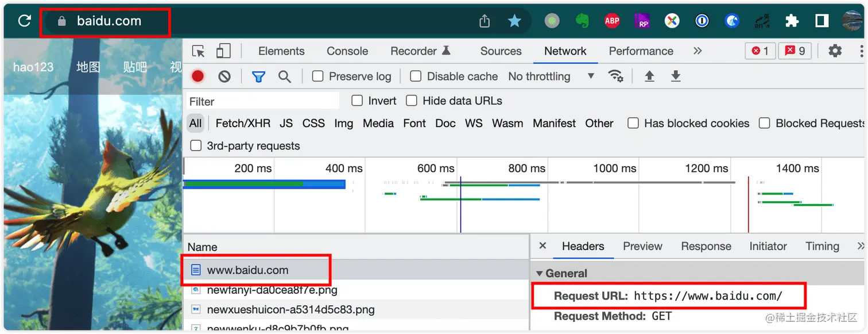868x334 pixels.
Task: Import HAR file with upload arrow
Action: tap(649, 76)
